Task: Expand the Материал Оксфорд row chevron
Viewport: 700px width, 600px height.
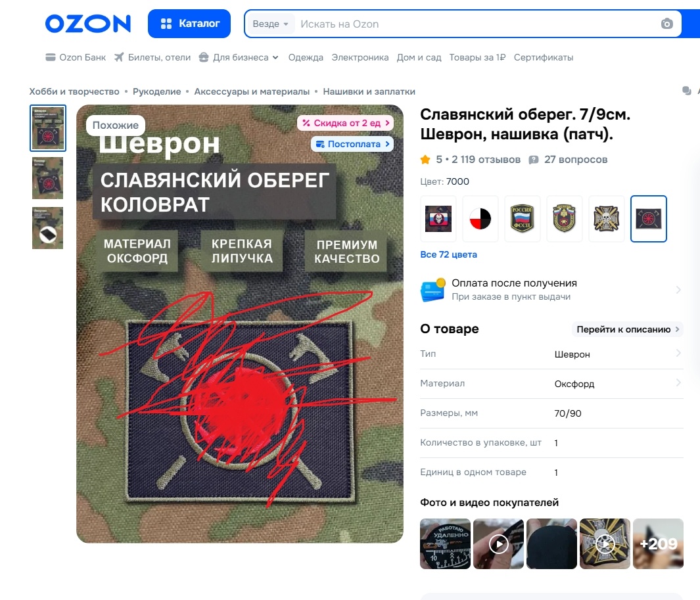Action: point(678,382)
